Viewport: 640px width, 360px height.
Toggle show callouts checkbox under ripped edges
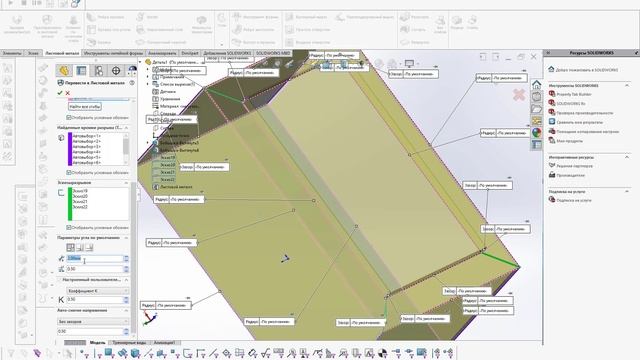69,173
